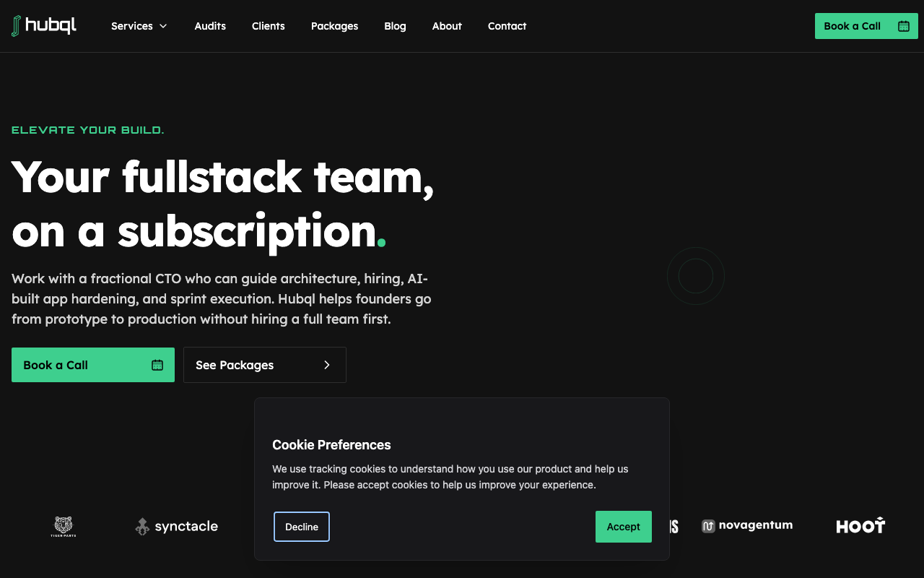
Task: Click the 'Your fullstack team,' headline
Action: tap(223, 176)
